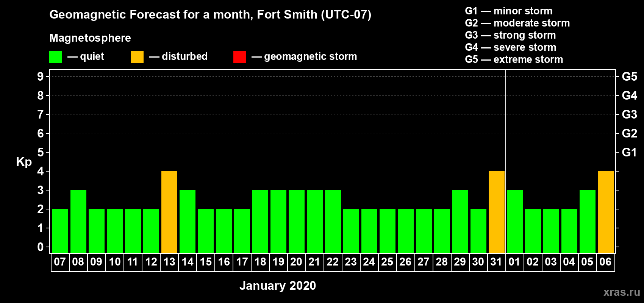This screenshot has height=303, width=644.
Task: Click the 'quiet' legend label
Action: [92, 56]
